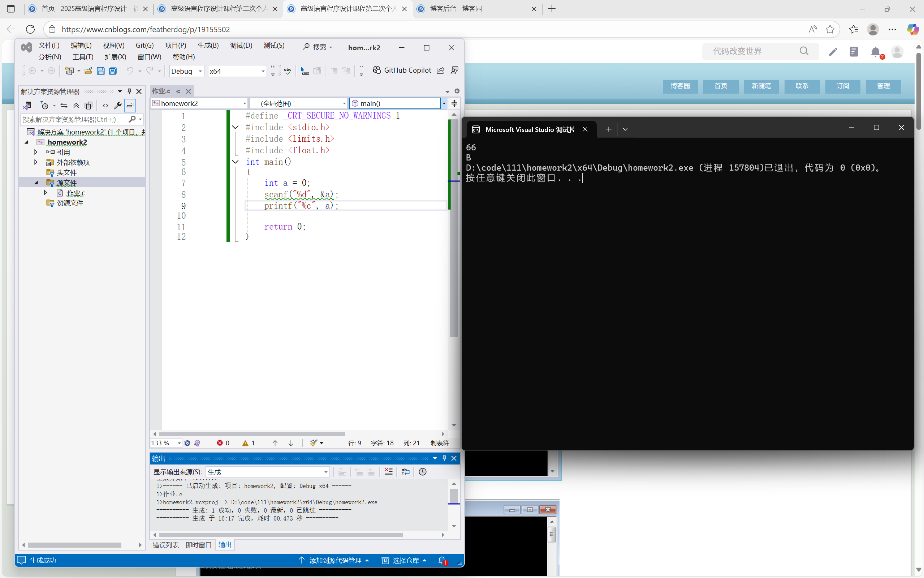
Task: Open the 调试(D) menu
Action: tap(241, 46)
